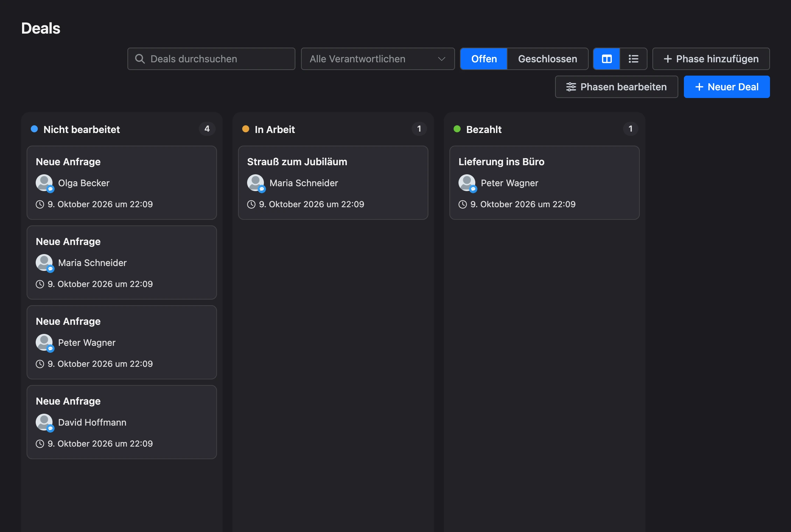The width and height of the screenshot is (791, 532).
Task: Click clock icon on Strauß zum Jubiläum card
Action: coord(251,204)
